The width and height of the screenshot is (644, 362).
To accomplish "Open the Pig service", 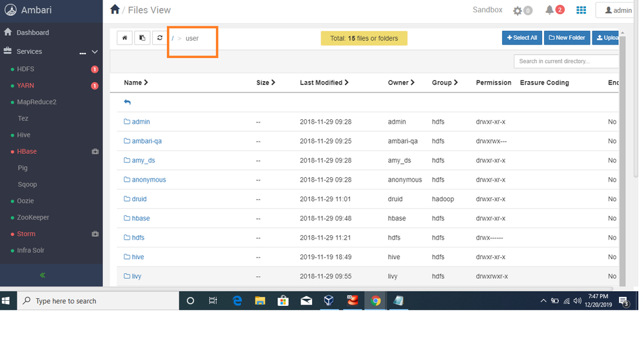I will pos(23,168).
